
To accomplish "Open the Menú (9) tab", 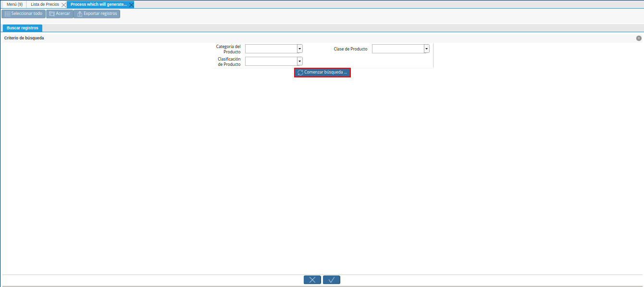I will coord(14,4).
